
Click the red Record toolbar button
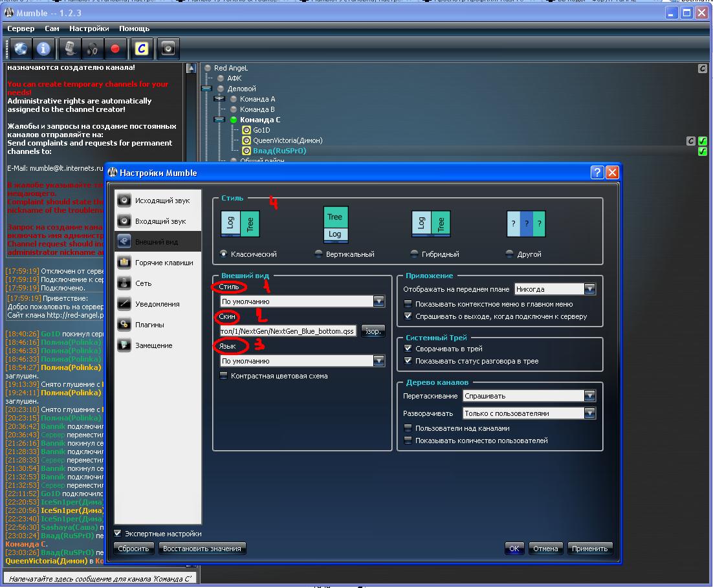(115, 49)
